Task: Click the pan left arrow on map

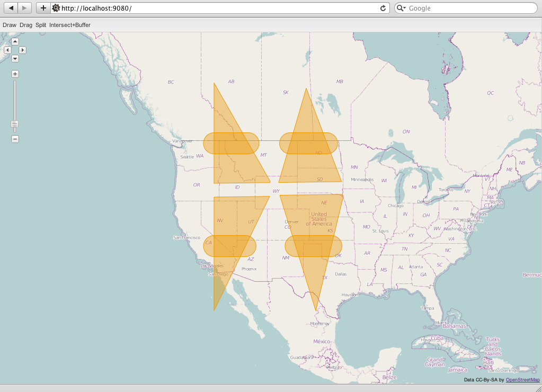Action: [7, 50]
